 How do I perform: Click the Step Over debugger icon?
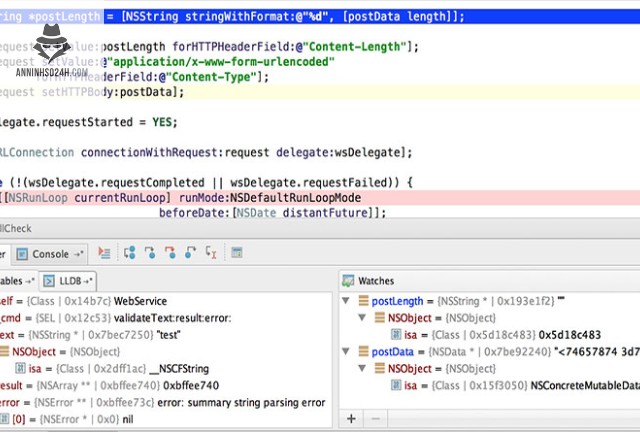130,253
